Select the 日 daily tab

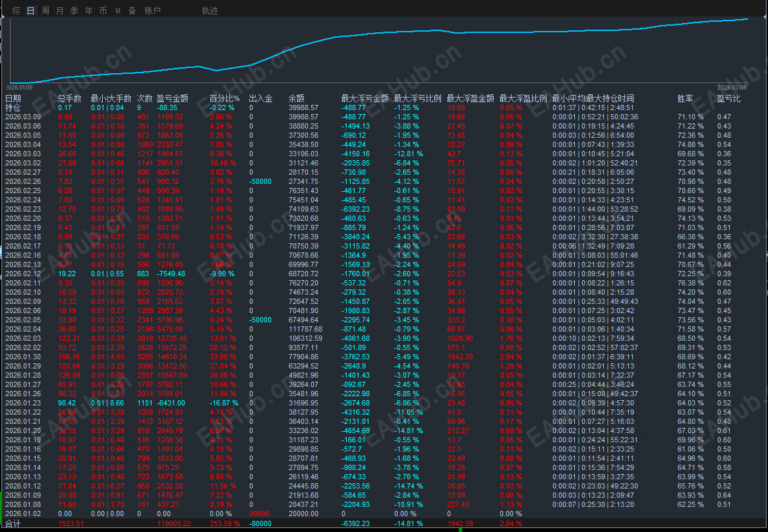(31, 11)
